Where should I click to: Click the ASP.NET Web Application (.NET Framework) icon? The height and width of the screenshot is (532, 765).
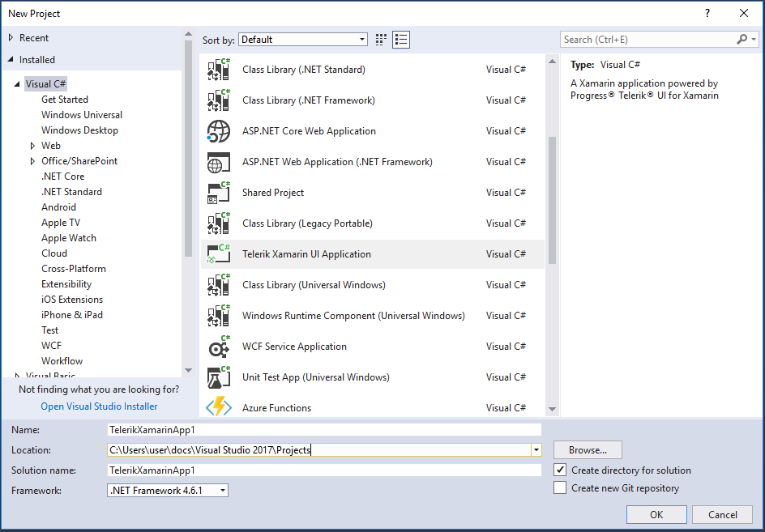(x=219, y=162)
